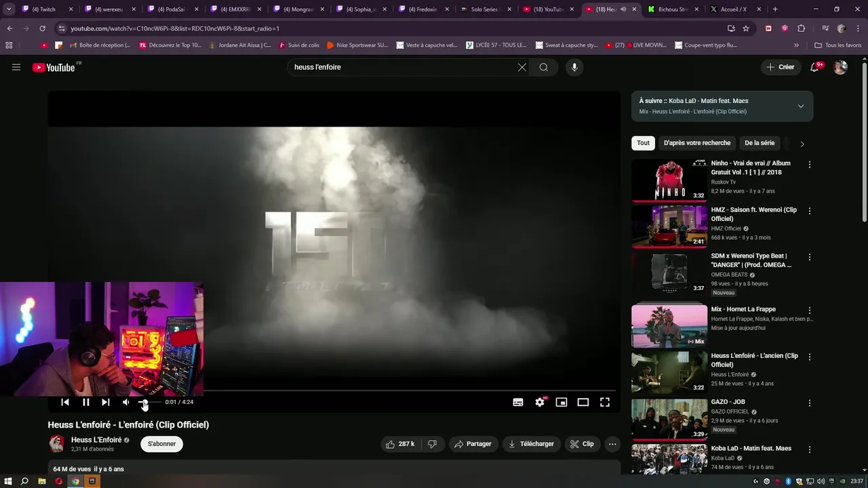Adjust the player volume slider
The image size is (868, 488).
149,402
